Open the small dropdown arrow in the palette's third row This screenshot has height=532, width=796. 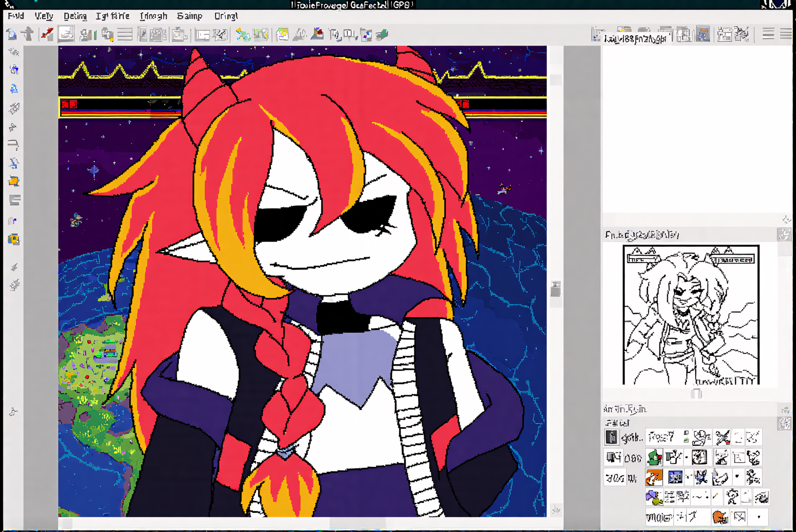[x=737, y=477]
